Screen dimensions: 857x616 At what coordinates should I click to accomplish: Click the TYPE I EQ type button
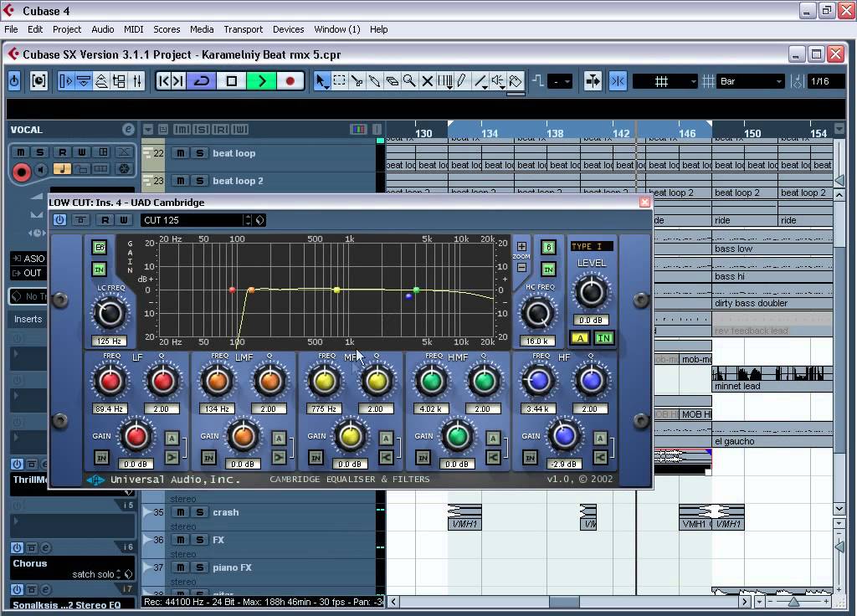pyautogui.click(x=592, y=247)
